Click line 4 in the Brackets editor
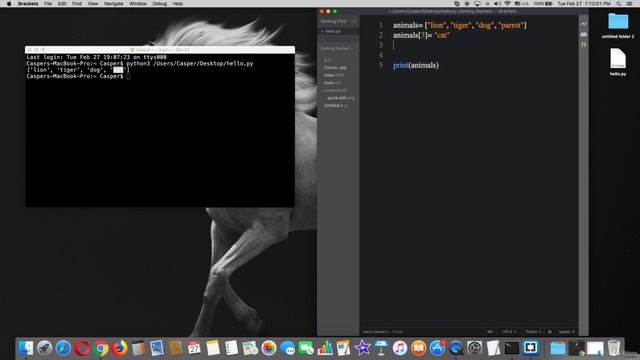The width and height of the screenshot is (640, 360). 469,55
